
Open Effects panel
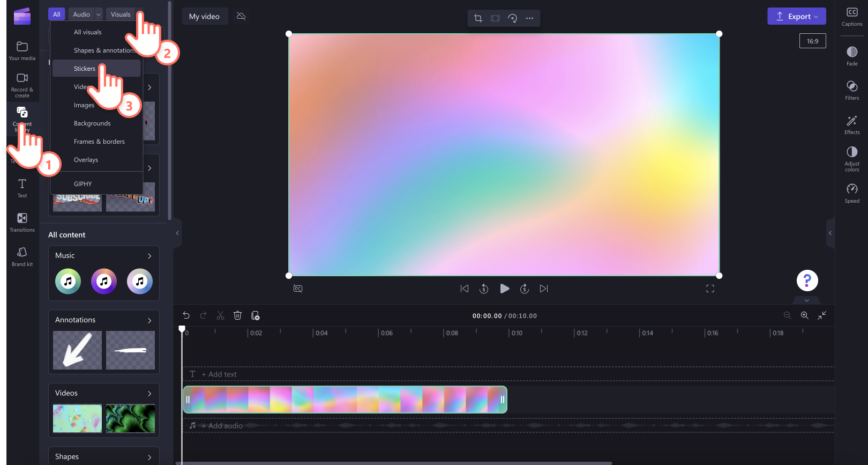point(852,124)
